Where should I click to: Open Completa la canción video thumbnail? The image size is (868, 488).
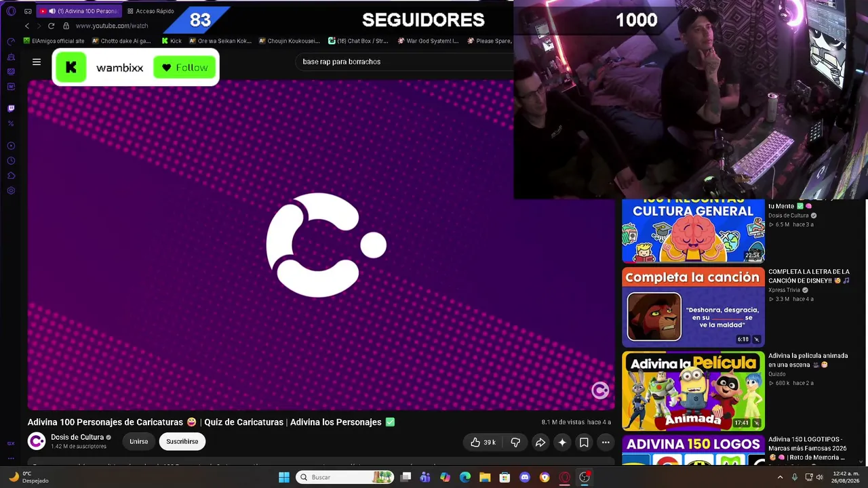pos(693,307)
